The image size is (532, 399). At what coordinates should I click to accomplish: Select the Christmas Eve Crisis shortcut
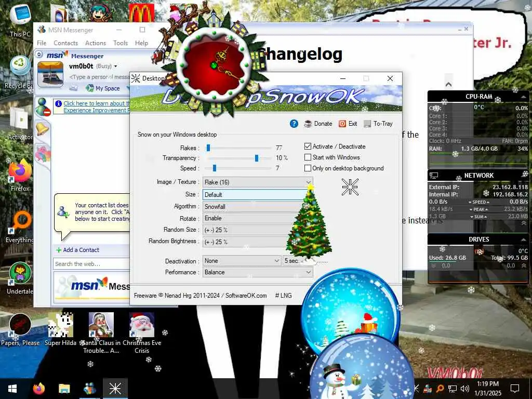[142, 333]
